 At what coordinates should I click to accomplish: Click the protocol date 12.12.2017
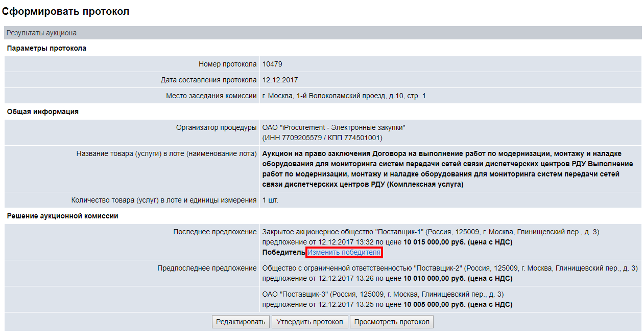point(280,80)
